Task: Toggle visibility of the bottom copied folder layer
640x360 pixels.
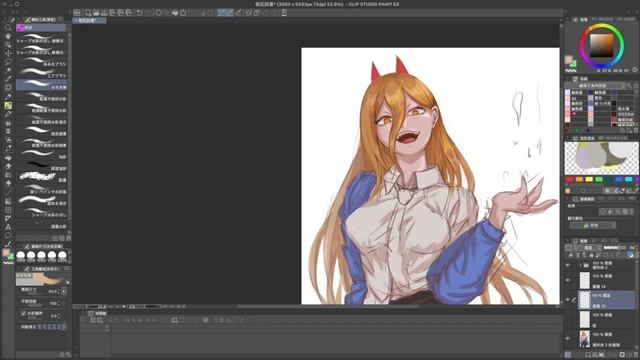Action: coord(568,339)
